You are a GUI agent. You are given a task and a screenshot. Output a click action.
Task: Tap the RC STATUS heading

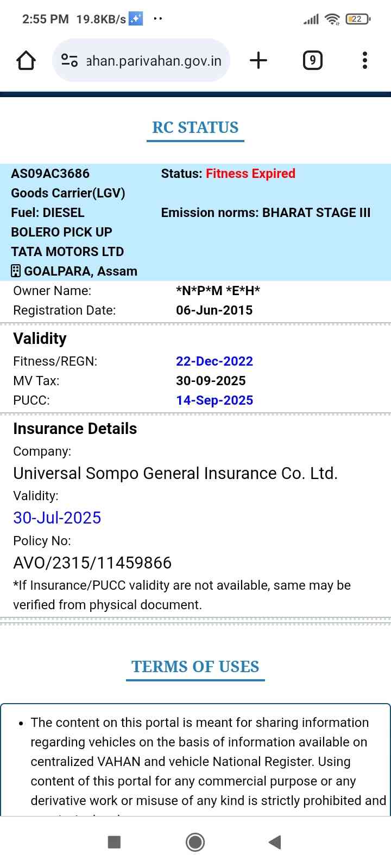pos(195,127)
